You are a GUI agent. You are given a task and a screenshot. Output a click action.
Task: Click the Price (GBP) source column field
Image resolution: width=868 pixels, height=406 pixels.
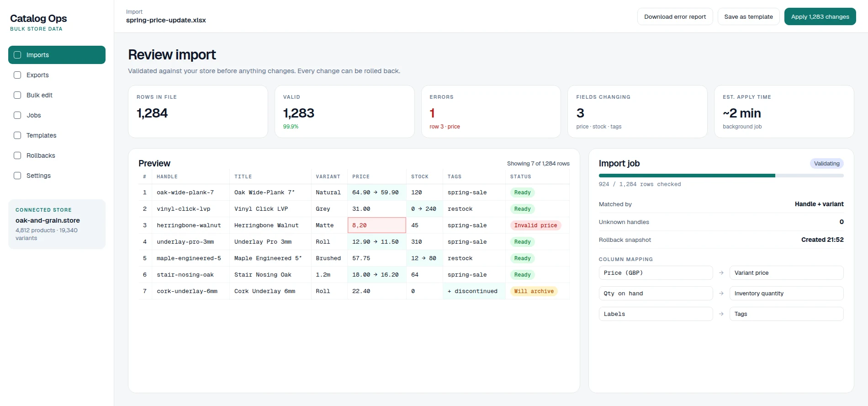656,273
